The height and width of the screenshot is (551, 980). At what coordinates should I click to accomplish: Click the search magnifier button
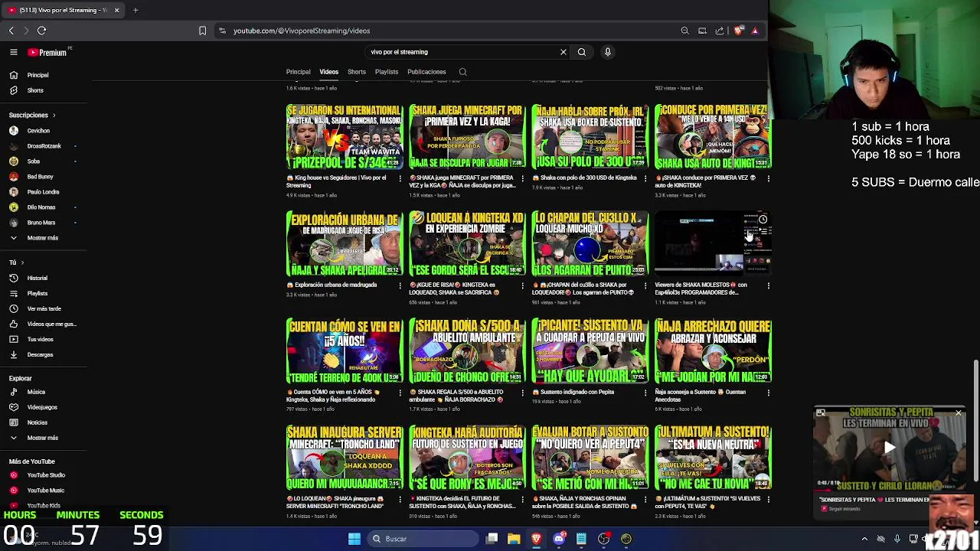pos(582,52)
